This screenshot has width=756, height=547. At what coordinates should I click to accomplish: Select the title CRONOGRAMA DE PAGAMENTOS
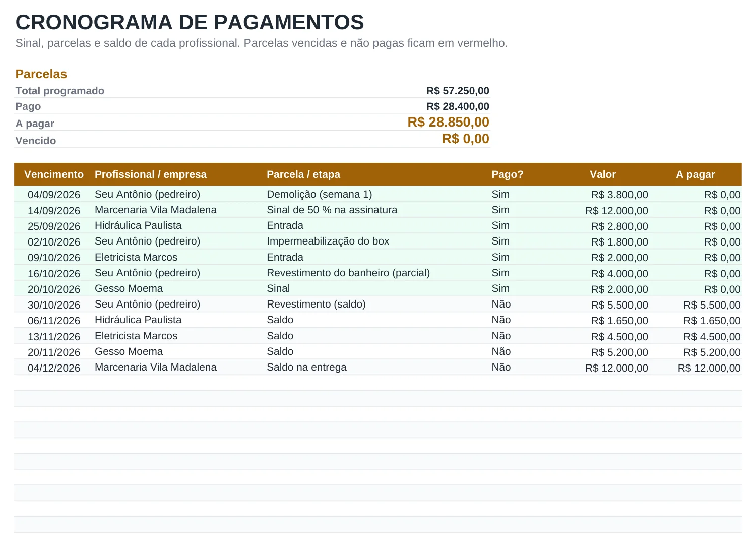[x=190, y=23]
